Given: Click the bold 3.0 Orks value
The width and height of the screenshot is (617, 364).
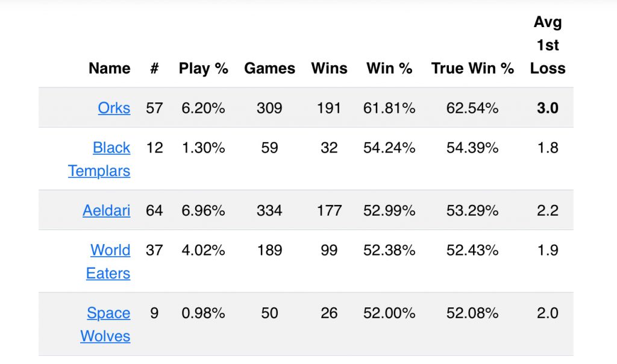Looking at the screenshot, I should (548, 108).
